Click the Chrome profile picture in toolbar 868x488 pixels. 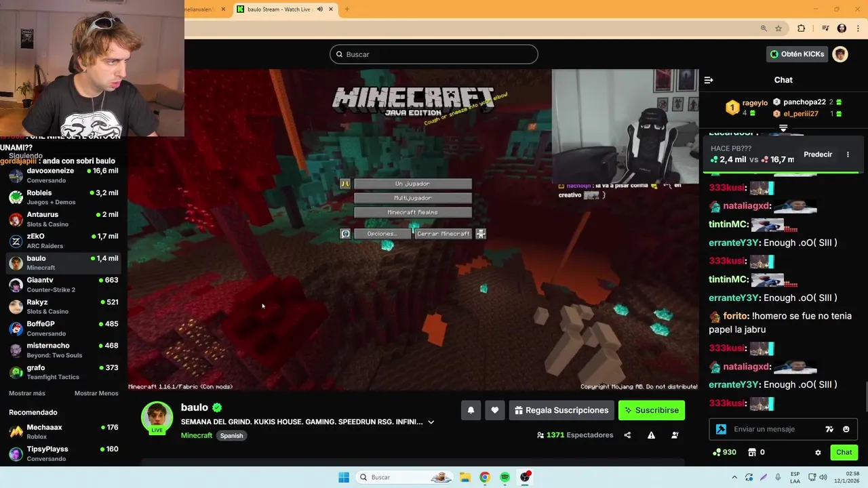(x=842, y=28)
